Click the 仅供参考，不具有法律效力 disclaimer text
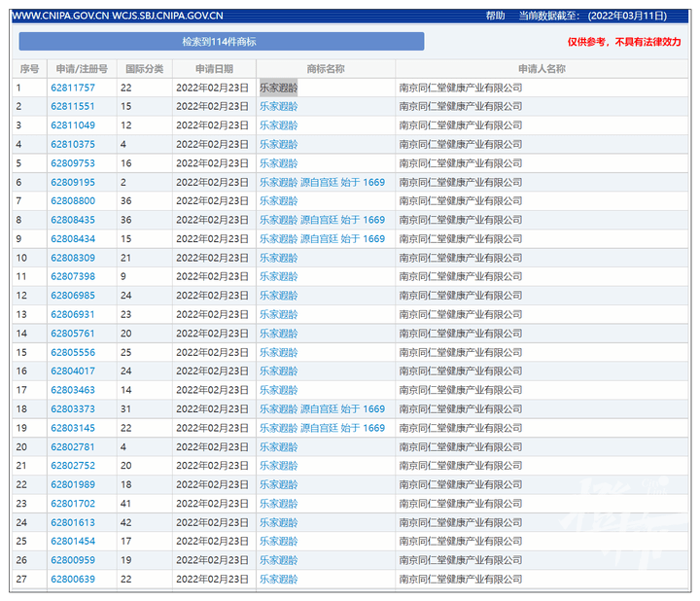 [624, 42]
